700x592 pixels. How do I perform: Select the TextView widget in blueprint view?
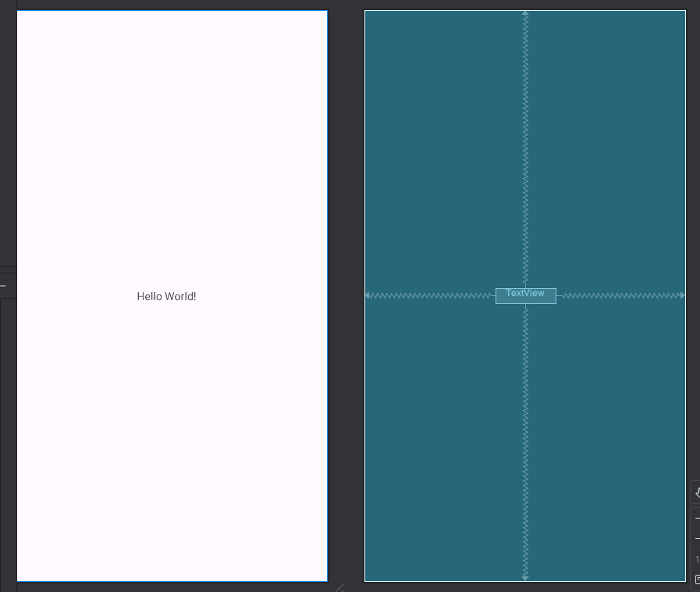coord(526,296)
